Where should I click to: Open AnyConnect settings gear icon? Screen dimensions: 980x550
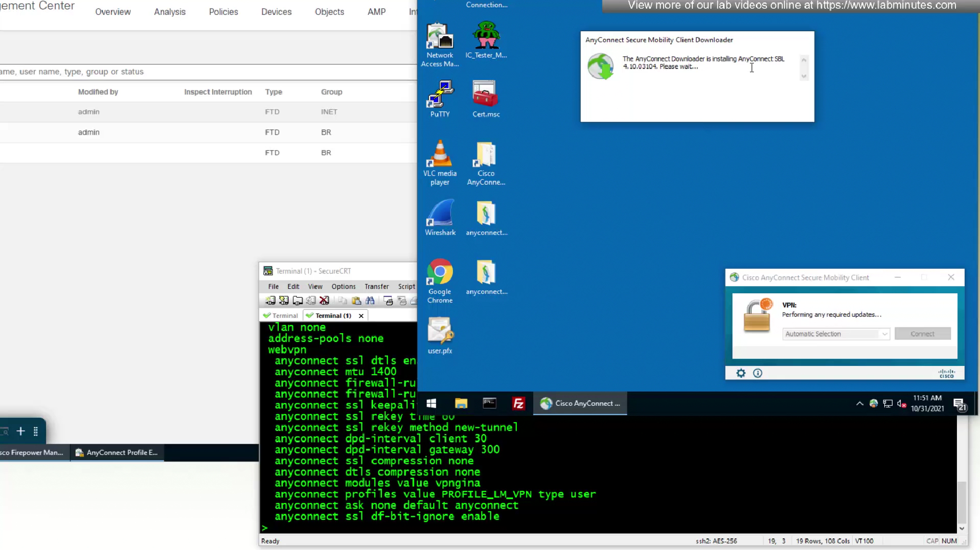tap(741, 373)
